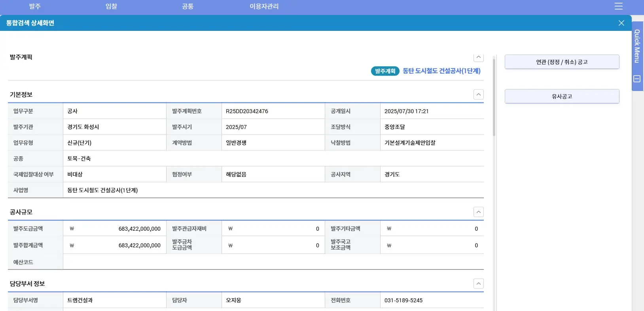This screenshot has height=311, width=644.
Task: Select the 발주계획번호 value R25DD20342476
Action: tap(247, 111)
